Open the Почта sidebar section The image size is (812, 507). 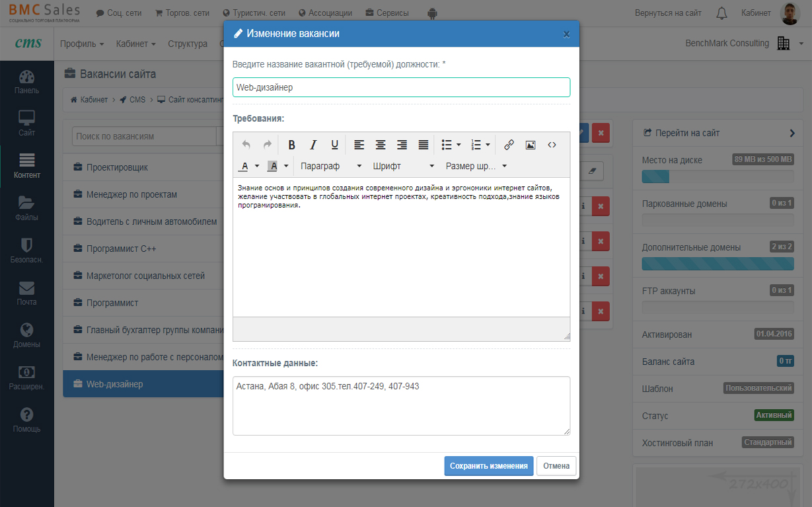click(26, 293)
